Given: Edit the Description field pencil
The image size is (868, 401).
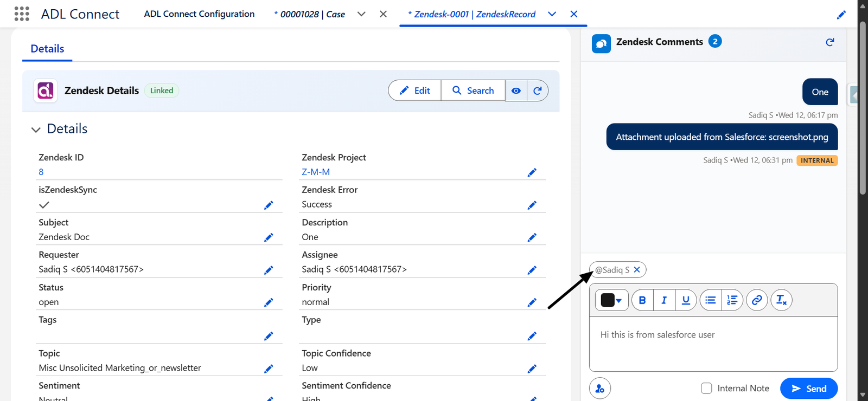Looking at the screenshot, I should (x=532, y=238).
